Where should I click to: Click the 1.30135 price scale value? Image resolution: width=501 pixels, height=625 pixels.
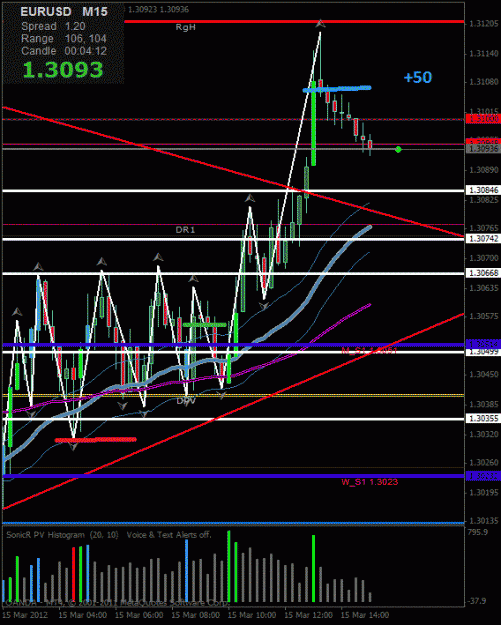[483, 521]
